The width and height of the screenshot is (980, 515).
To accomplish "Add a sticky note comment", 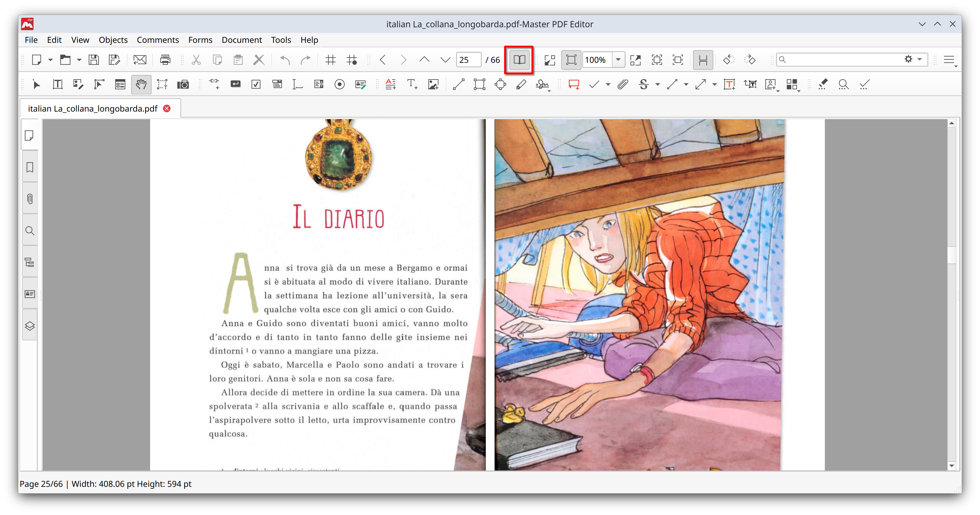I will pos(574,84).
